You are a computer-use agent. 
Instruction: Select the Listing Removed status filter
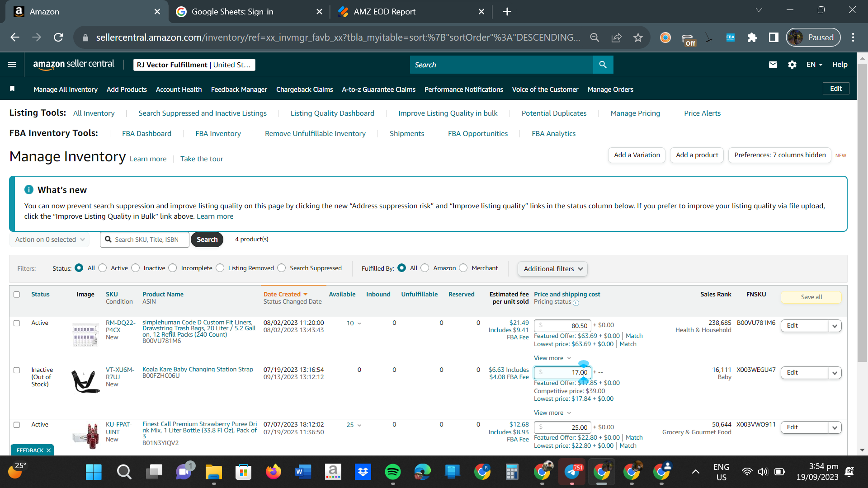click(x=220, y=268)
